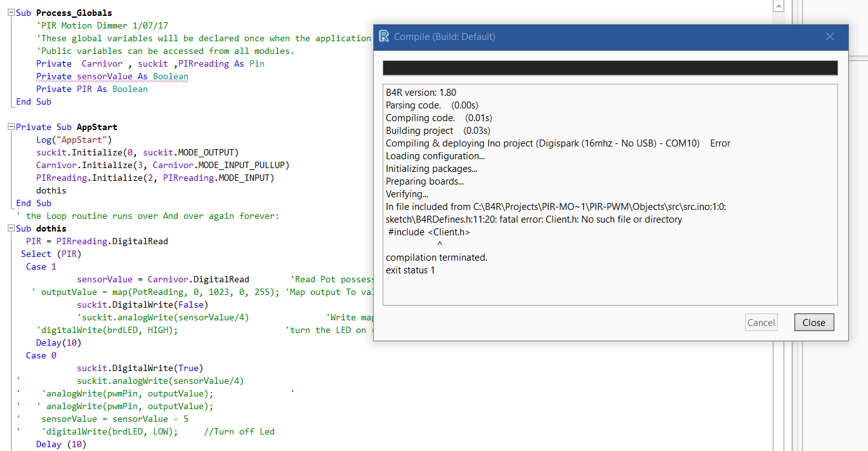Screen dimensions: 868x451
Task: Place cursor on the "Select (PIR)" line
Action: 51,254
